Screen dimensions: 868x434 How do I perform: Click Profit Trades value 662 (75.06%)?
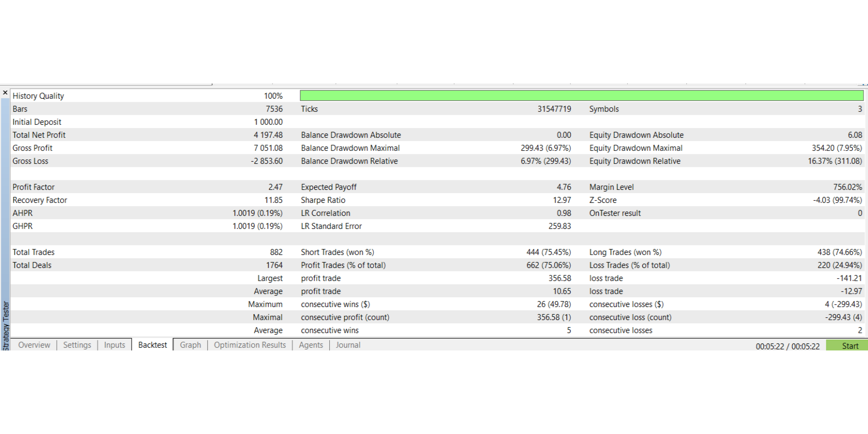(548, 265)
